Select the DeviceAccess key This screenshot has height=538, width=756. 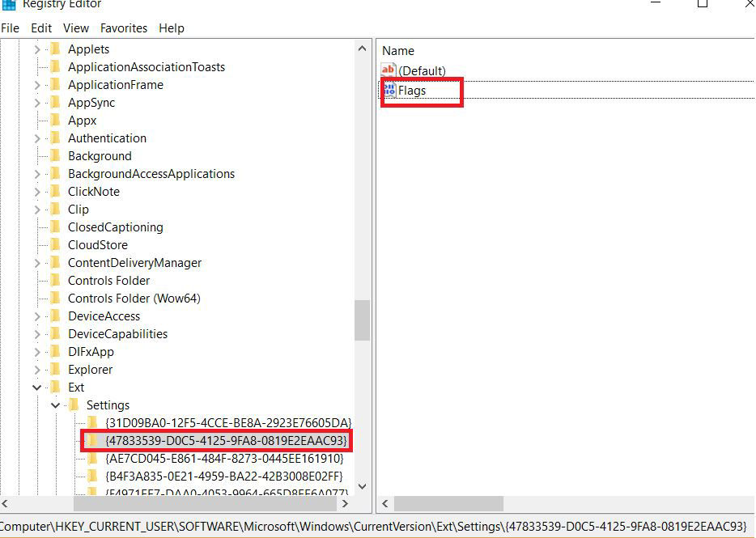[104, 316]
